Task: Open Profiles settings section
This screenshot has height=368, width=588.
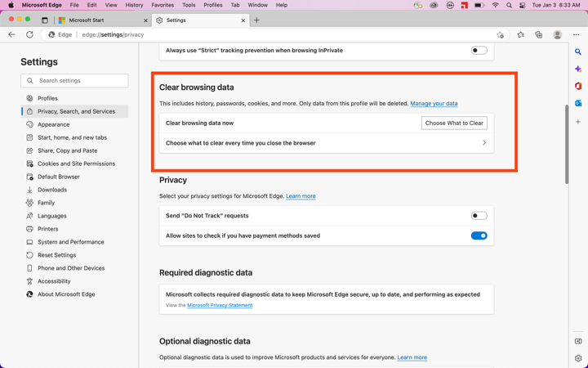Action: click(74, 98)
